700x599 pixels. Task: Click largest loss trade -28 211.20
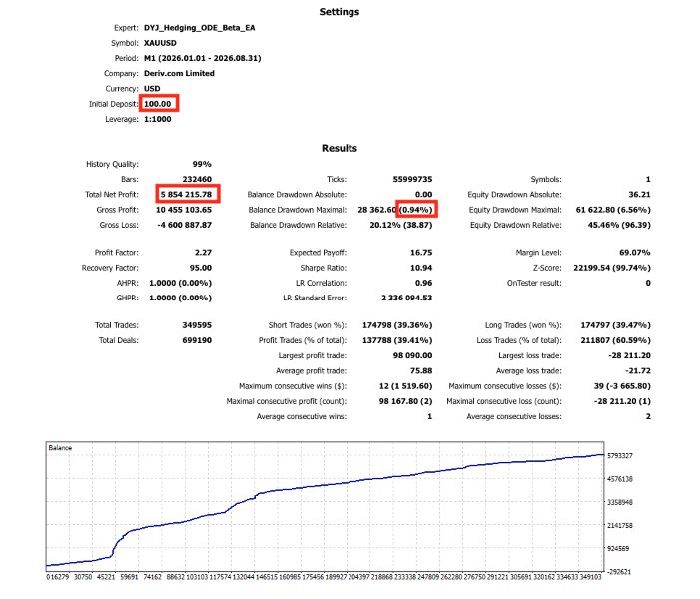pos(629,355)
